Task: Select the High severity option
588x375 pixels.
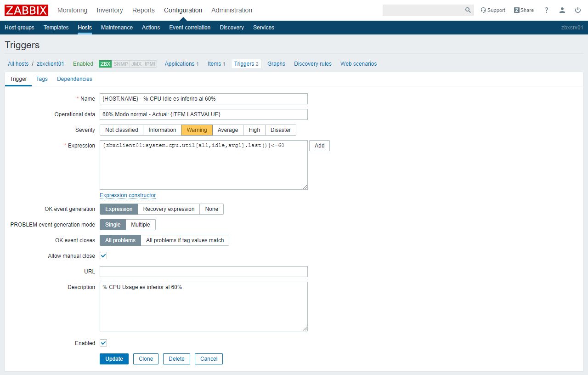Action: (254, 130)
